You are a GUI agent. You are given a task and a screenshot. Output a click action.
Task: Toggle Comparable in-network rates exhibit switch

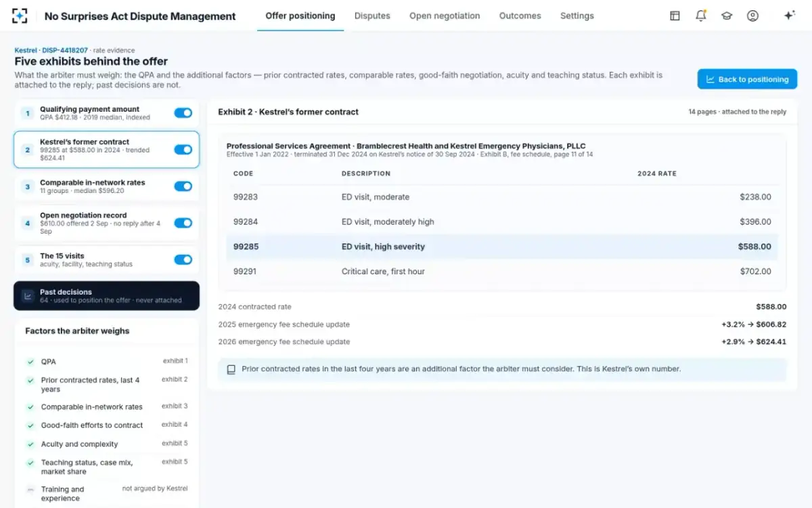click(183, 186)
